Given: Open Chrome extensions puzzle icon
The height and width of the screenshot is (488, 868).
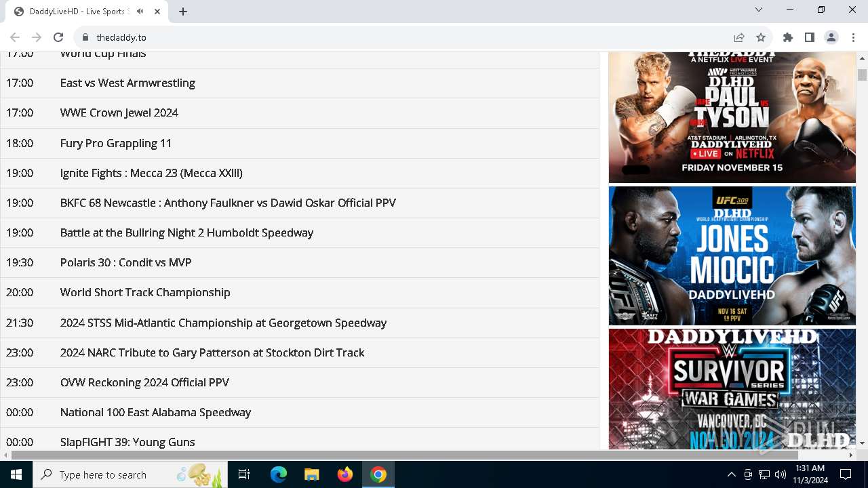Looking at the screenshot, I should tap(788, 37).
